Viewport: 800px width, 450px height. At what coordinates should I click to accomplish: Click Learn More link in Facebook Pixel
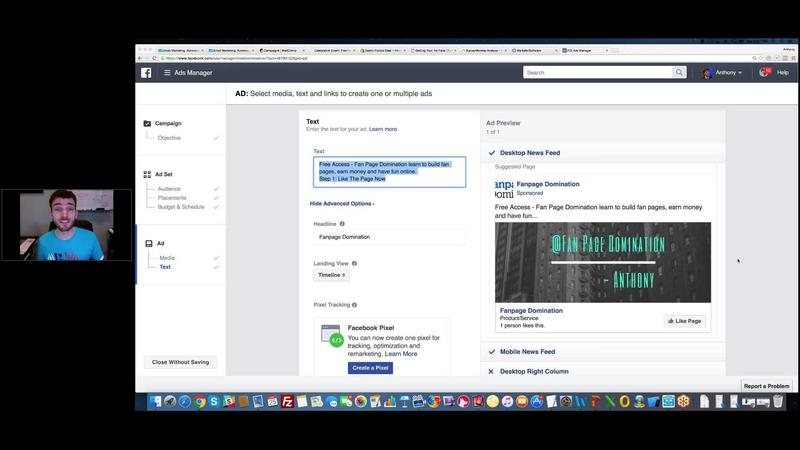401,354
